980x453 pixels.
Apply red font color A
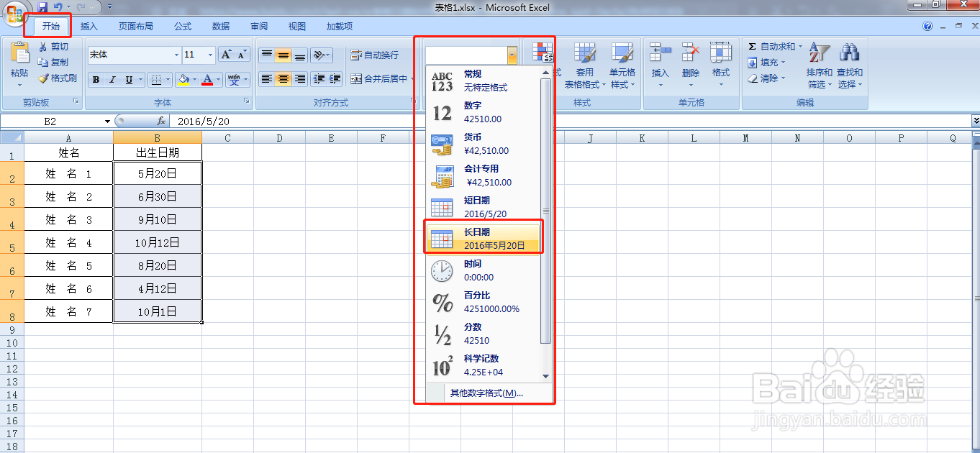click(x=208, y=80)
